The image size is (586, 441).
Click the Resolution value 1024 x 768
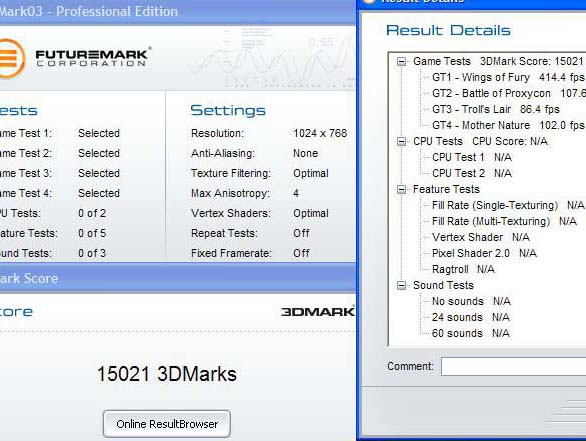(320, 133)
